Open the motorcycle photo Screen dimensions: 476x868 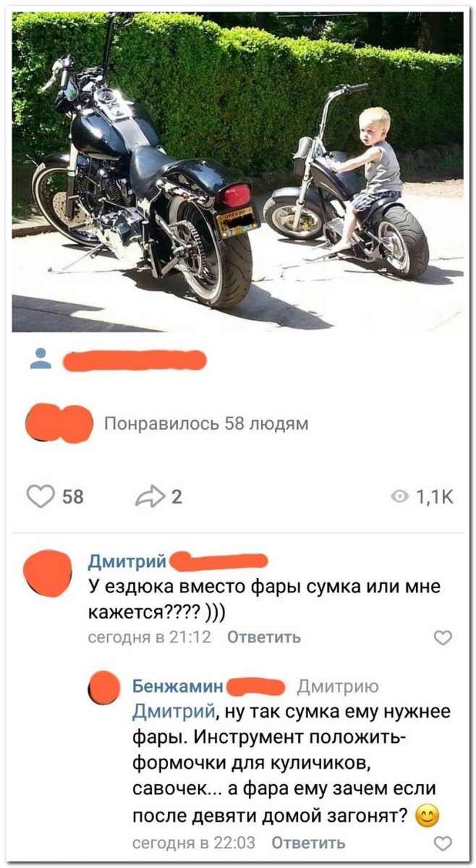[238, 171]
